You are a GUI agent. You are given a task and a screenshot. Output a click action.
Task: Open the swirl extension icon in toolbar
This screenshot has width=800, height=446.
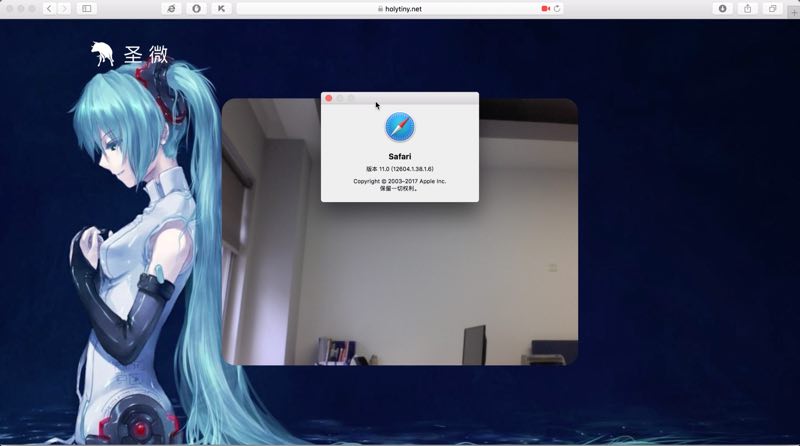171,9
